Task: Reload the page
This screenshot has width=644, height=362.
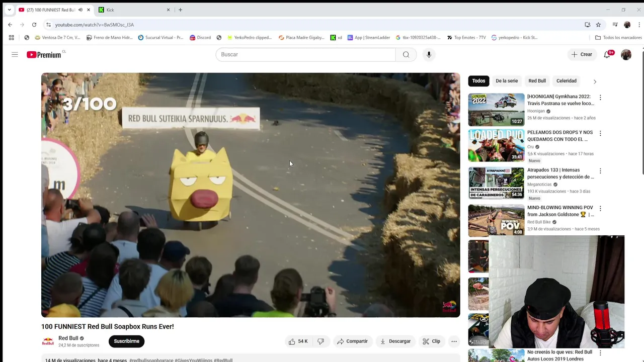Action: 34,25
